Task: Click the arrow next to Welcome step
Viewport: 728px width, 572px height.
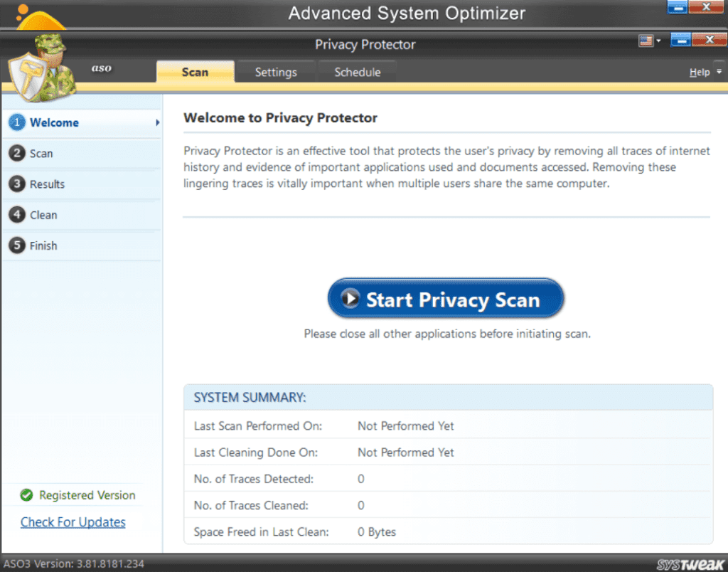Action: pos(158,122)
